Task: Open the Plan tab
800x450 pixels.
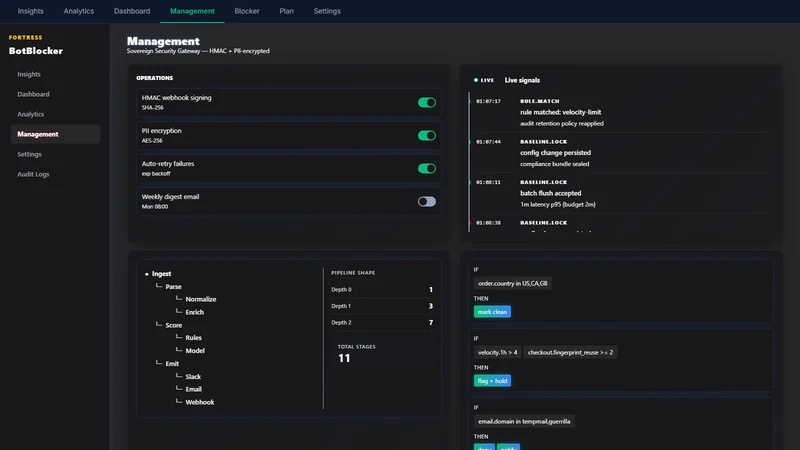Action: 286,11
